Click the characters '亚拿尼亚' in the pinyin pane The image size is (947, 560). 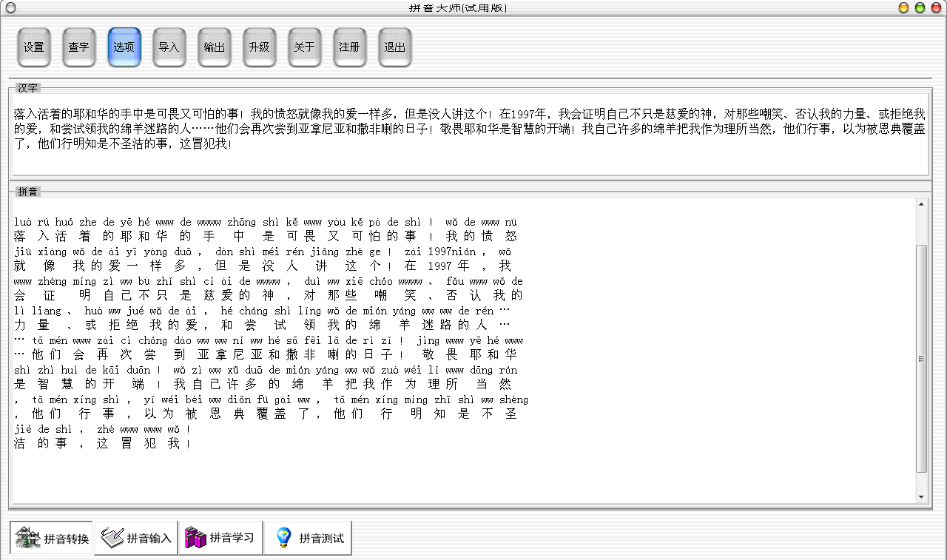pos(229,355)
